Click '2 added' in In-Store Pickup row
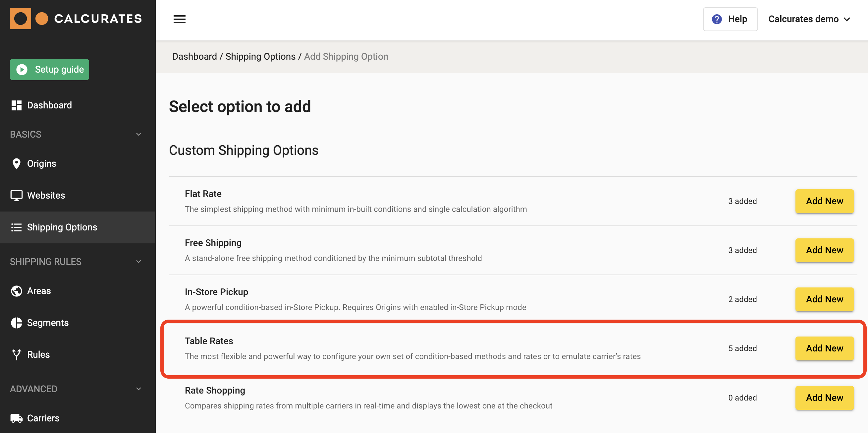The image size is (868, 433). (x=742, y=299)
